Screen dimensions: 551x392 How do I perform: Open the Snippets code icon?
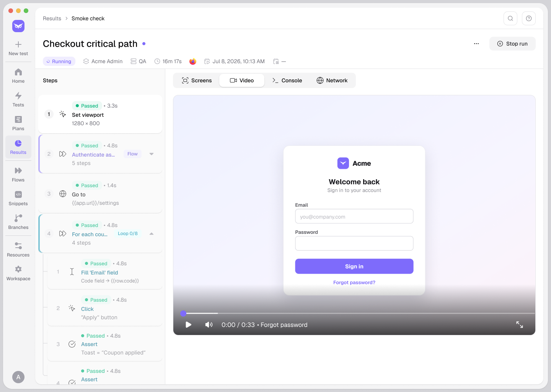(18, 194)
